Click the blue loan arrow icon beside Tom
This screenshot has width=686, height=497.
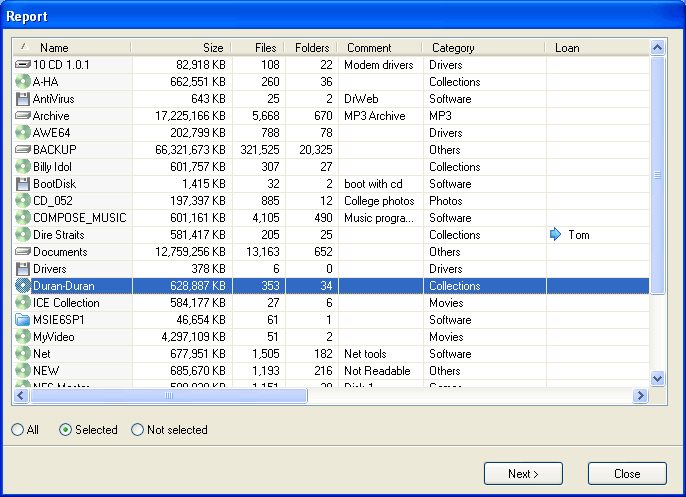click(x=556, y=235)
